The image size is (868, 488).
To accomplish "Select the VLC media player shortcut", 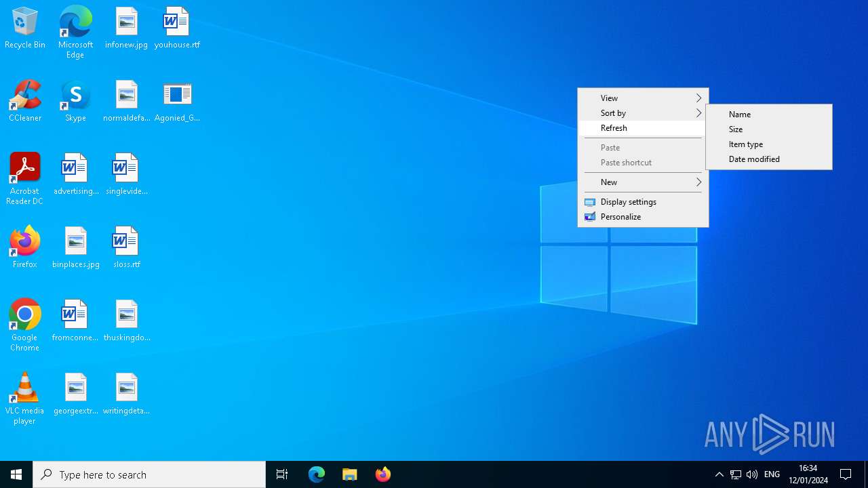I will (x=25, y=399).
